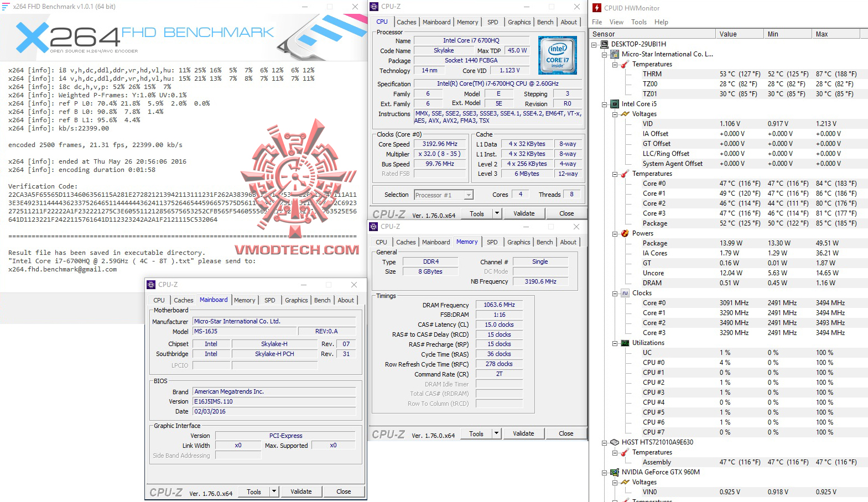The height and width of the screenshot is (502, 868).
Task: Collapse the HGST HTS721010A9E630 node
Action: [x=605, y=443]
